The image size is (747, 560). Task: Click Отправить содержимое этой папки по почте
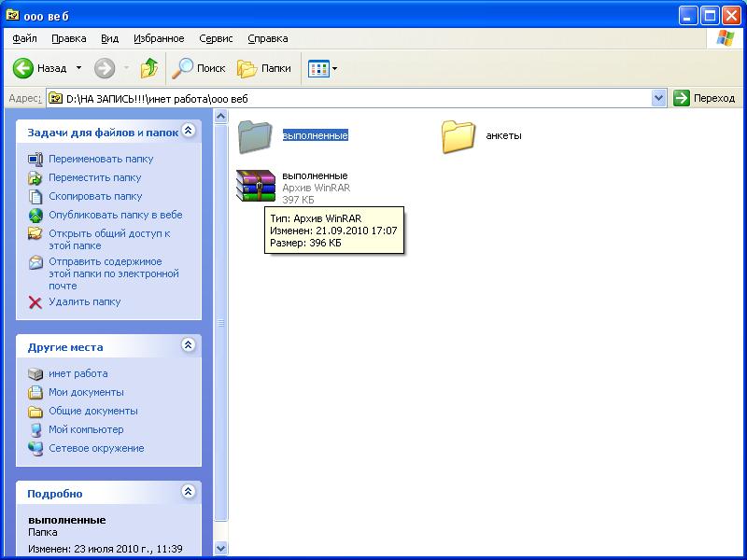(x=114, y=273)
